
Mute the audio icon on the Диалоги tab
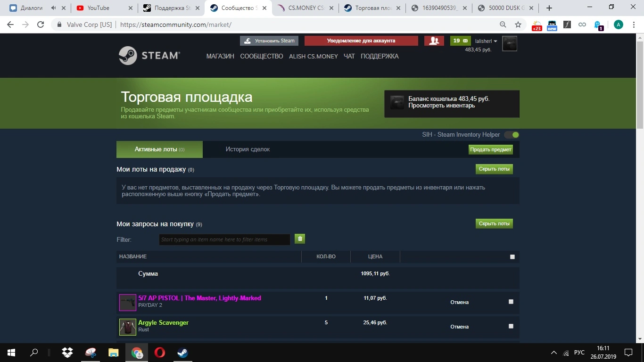pos(53,8)
